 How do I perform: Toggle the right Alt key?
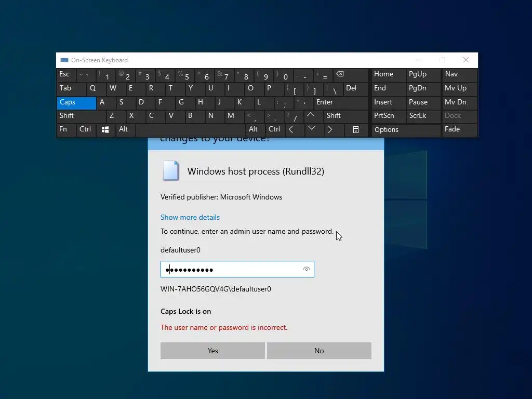255,130
